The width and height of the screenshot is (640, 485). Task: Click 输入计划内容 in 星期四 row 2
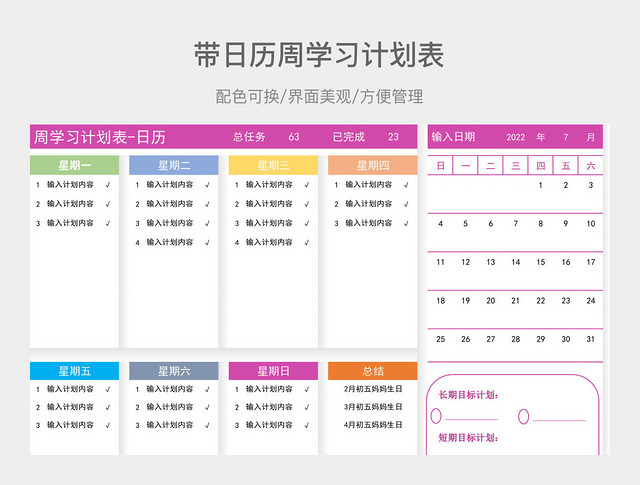[x=369, y=204]
